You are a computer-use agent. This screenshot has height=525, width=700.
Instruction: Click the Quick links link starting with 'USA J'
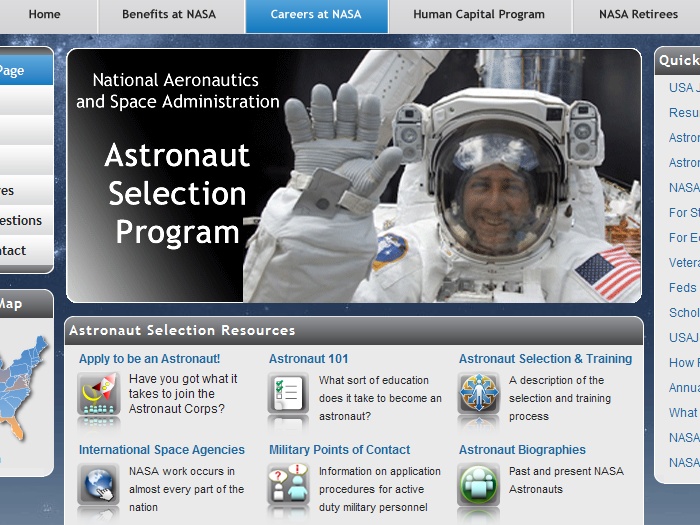684,88
